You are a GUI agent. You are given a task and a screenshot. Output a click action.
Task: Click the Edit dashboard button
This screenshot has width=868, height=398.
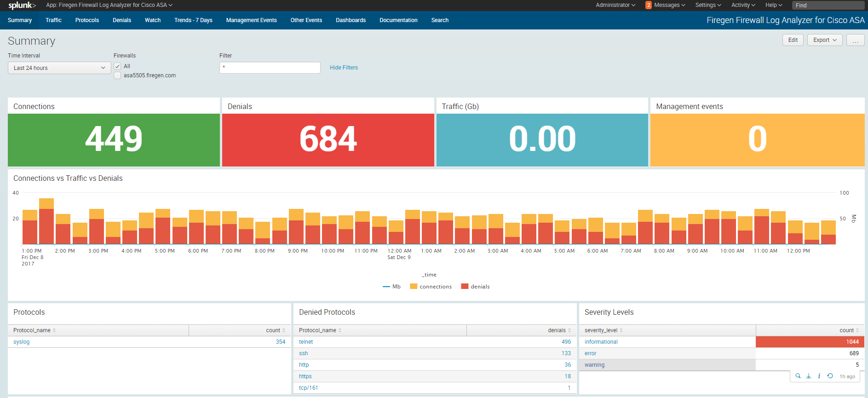[x=793, y=40]
